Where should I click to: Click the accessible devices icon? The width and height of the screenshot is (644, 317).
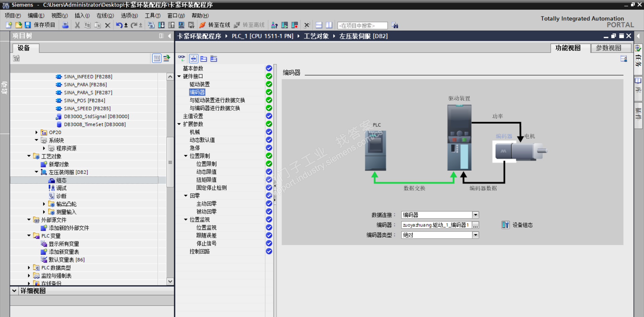pyautogui.click(x=274, y=25)
